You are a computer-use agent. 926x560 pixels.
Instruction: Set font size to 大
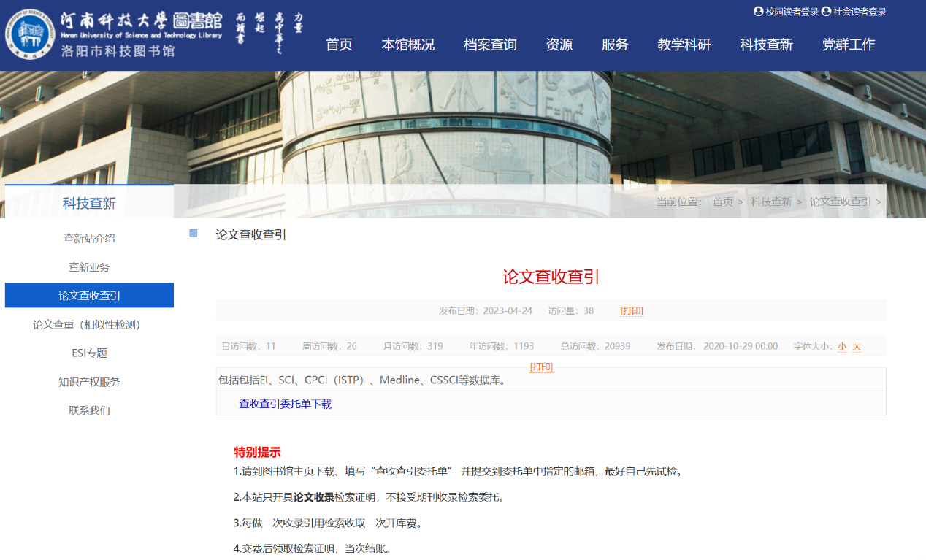857,346
